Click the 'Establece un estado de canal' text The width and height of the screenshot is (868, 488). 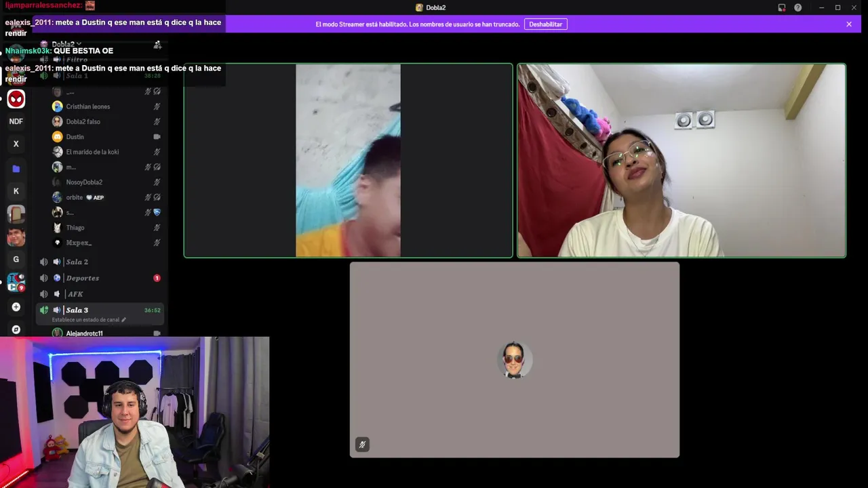tap(85, 320)
